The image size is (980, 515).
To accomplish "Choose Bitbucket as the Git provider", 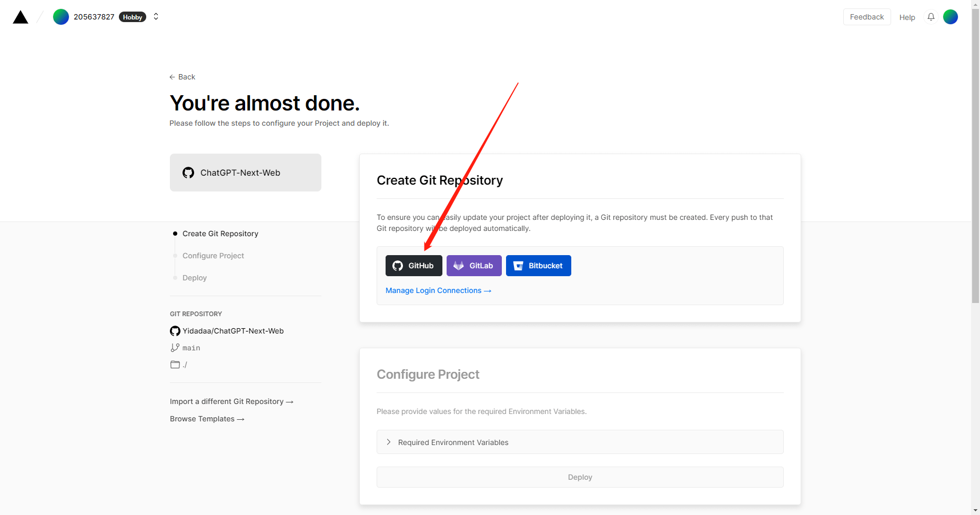I will pos(539,266).
